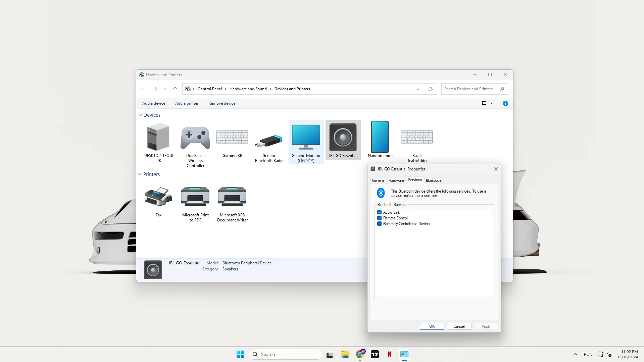
Task: Go back with the back arrow
Action: 143,89
